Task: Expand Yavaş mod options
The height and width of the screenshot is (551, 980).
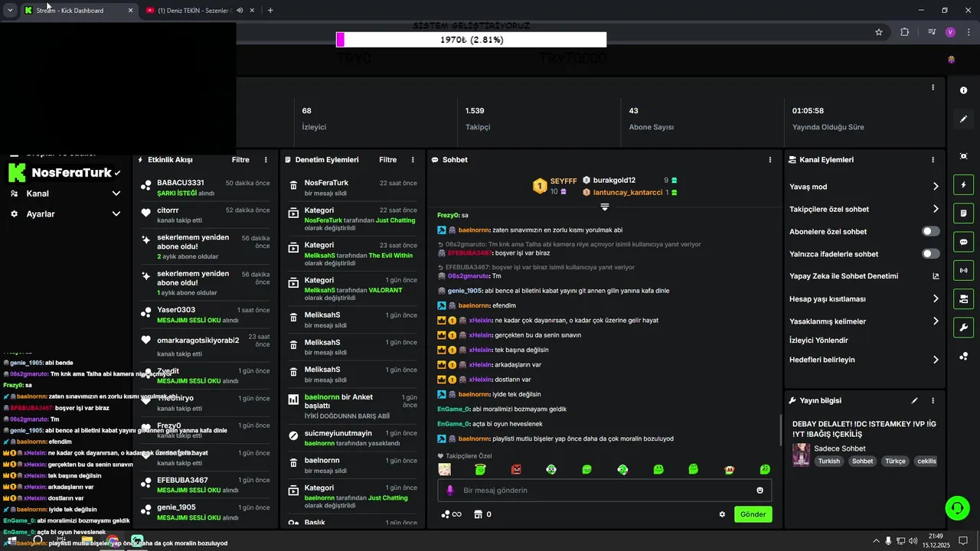Action: (936, 187)
